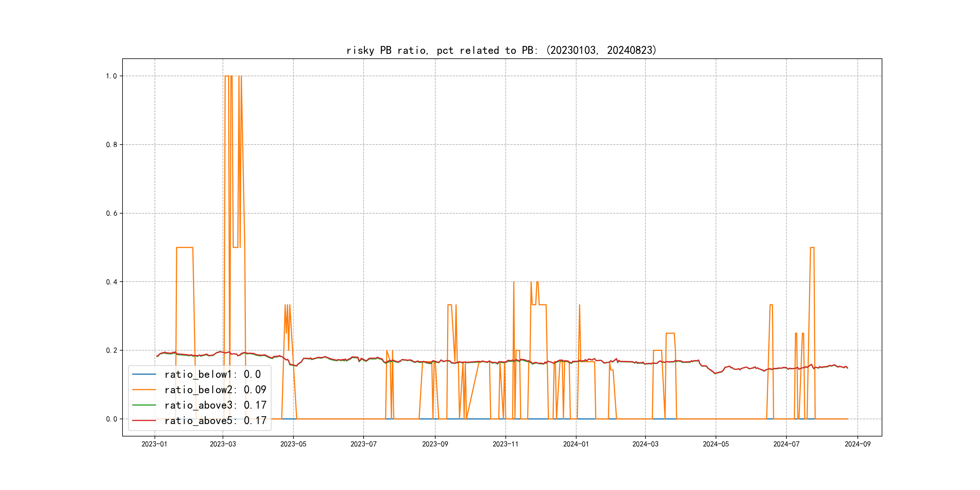Click the 2023-05 x-axis tick label
This screenshot has width=980, height=490.
293,444
